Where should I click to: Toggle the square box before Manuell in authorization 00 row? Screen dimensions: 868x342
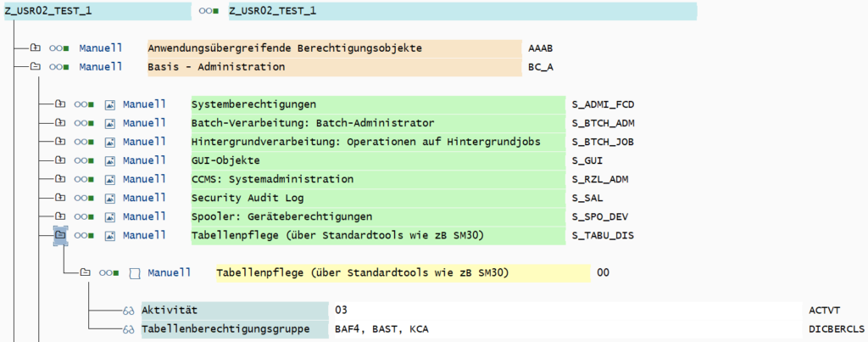coord(134,273)
